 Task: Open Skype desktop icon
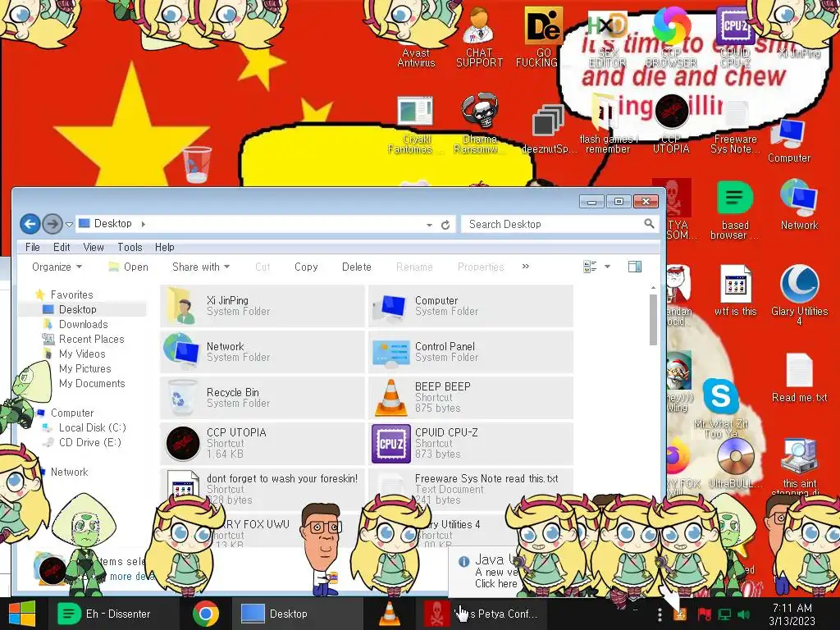click(x=720, y=395)
